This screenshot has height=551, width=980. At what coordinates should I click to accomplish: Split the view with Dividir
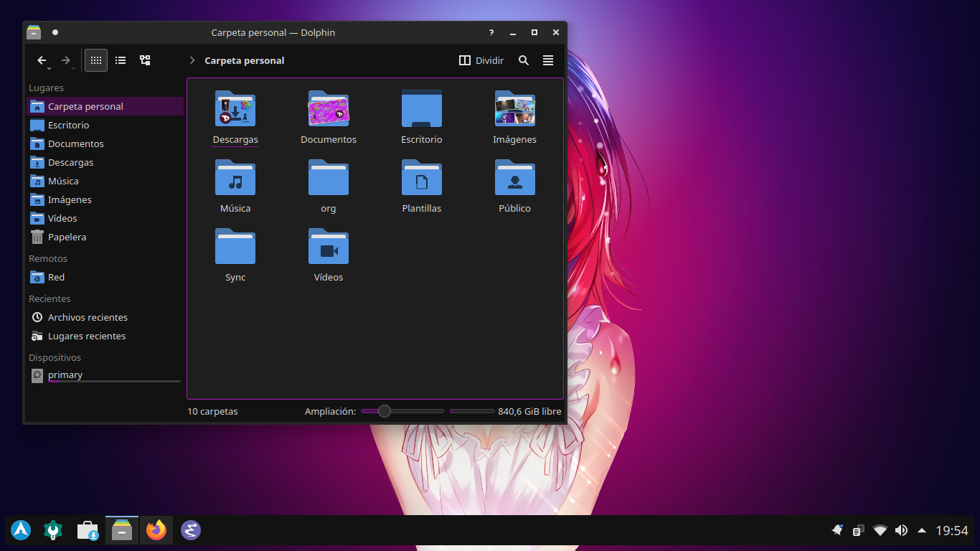pyautogui.click(x=481, y=61)
